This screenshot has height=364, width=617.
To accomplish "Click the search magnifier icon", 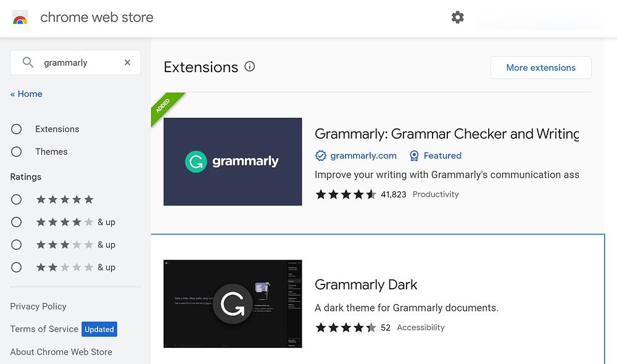I will 27,62.
